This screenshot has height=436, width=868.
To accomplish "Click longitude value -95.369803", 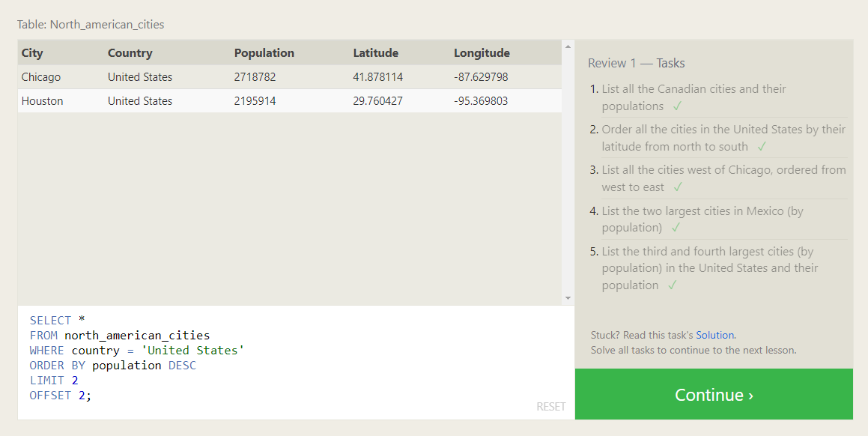I will pos(481,101).
